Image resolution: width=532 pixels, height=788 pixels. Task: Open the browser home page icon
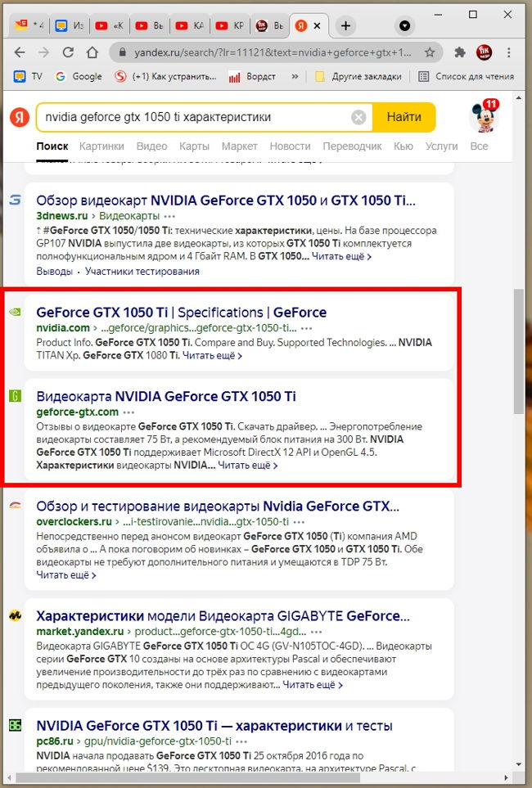pos(92,52)
